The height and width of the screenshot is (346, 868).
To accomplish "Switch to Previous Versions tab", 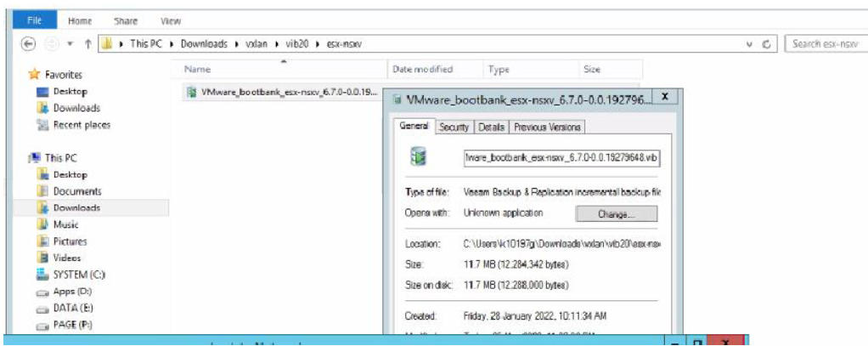I will click(x=547, y=127).
